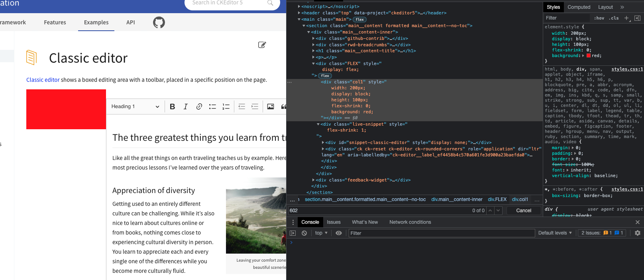Click the Styles Filter input field
Image resolution: width=644 pixels, height=280 pixels.
coord(567,18)
